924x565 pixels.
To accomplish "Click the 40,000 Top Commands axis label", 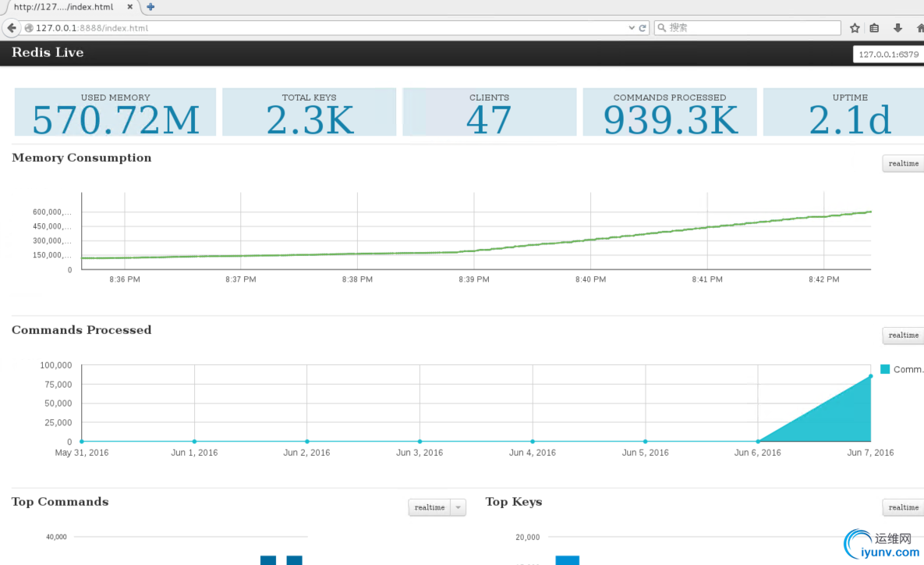I will pyautogui.click(x=57, y=537).
